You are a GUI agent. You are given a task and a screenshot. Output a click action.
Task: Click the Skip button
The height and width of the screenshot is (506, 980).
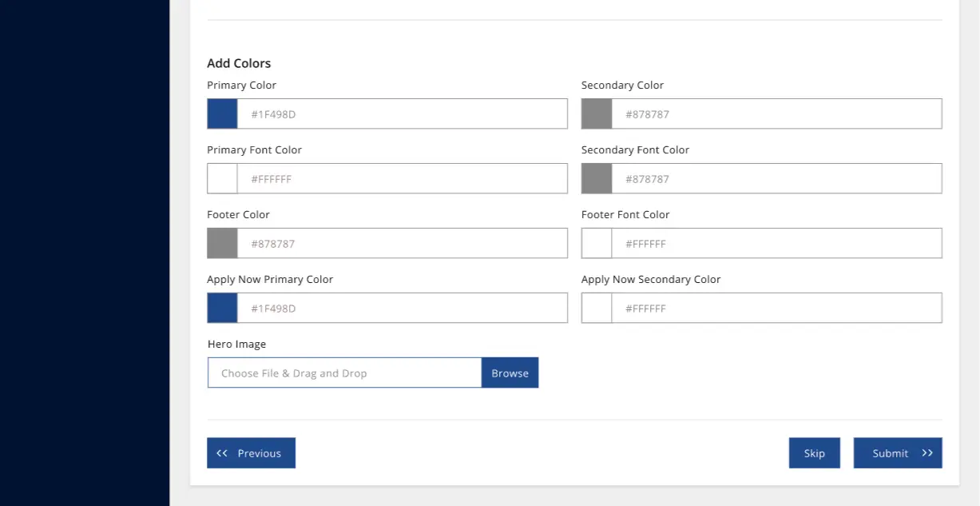click(x=815, y=452)
